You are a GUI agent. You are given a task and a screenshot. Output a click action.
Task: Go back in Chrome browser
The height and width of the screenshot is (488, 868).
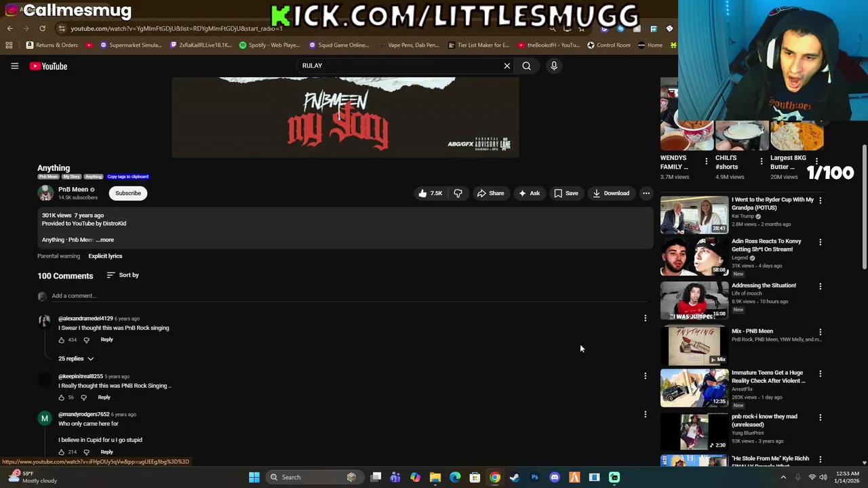coord(10,28)
